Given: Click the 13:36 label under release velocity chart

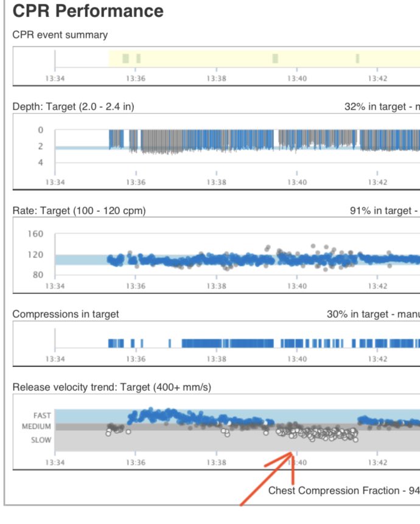Looking at the screenshot, I should click(136, 463).
